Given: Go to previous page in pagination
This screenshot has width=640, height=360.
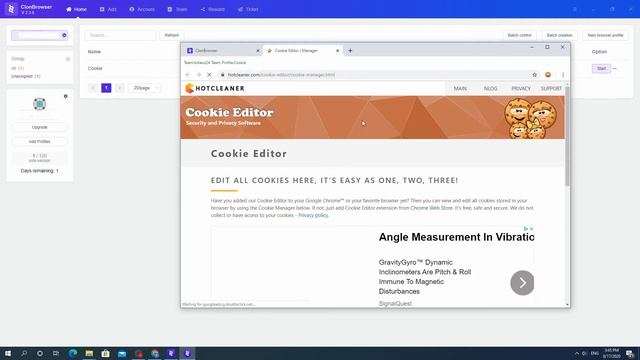Looking at the screenshot, I should [93, 88].
